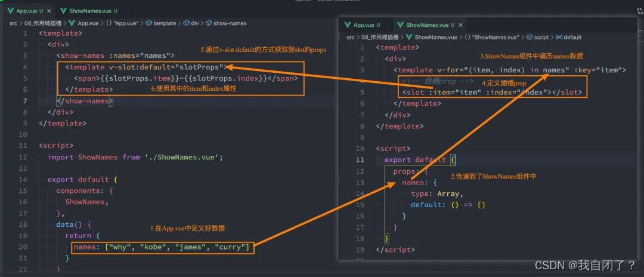Screen dimensions: 644x277
Task: Click 'ShowNames,' on line 16 of App.vue
Action: 87,202
